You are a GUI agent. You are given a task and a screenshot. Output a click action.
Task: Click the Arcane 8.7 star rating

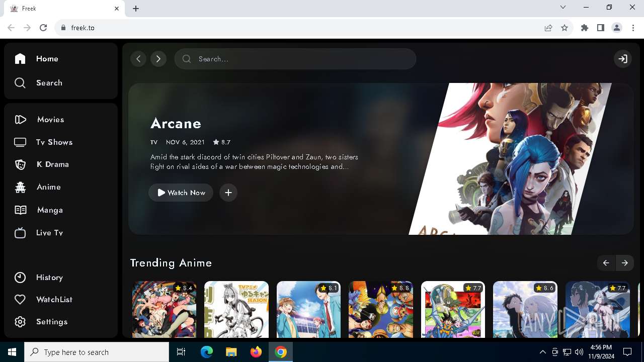(221, 142)
